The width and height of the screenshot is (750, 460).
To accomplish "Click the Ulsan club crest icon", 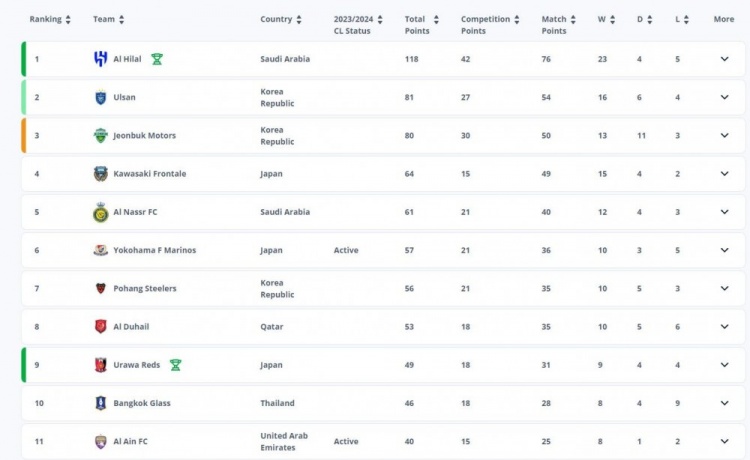I will point(100,97).
